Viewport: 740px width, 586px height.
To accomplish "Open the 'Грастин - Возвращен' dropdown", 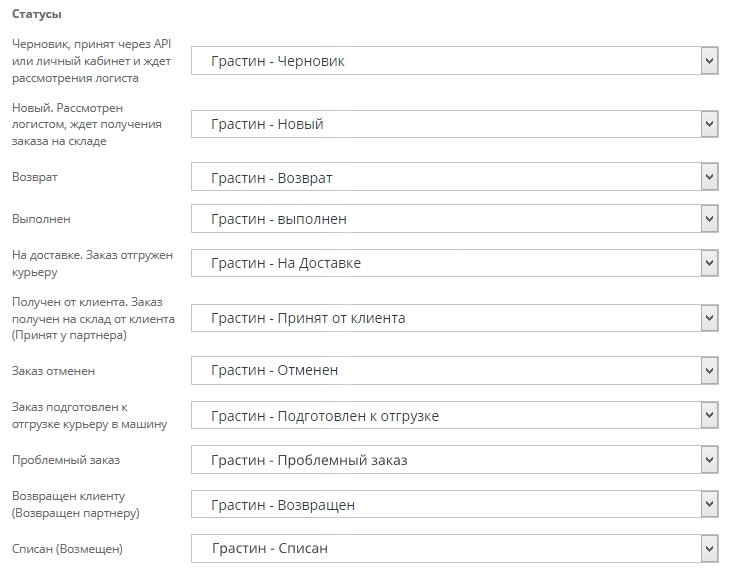I will point(455,505).
